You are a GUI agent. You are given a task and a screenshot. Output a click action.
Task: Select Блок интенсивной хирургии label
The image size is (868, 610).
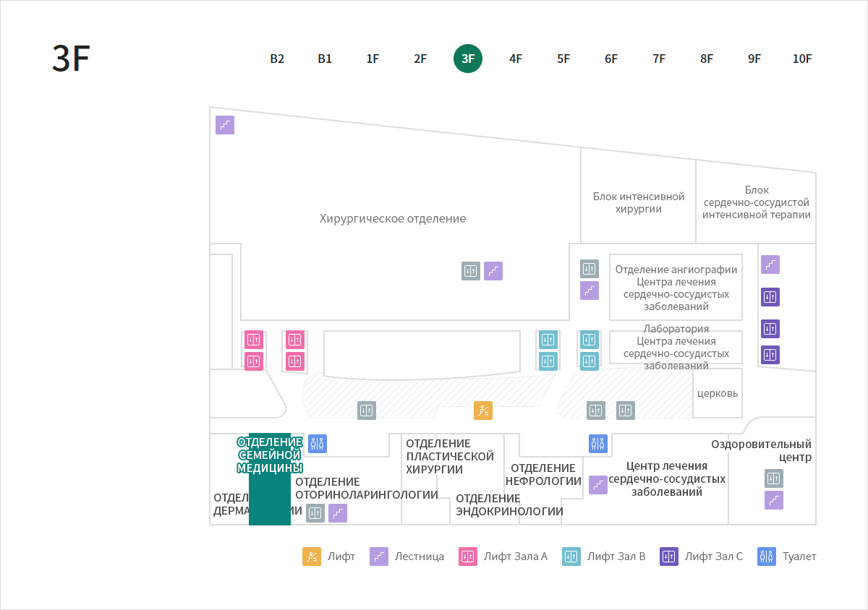[639, 202]
